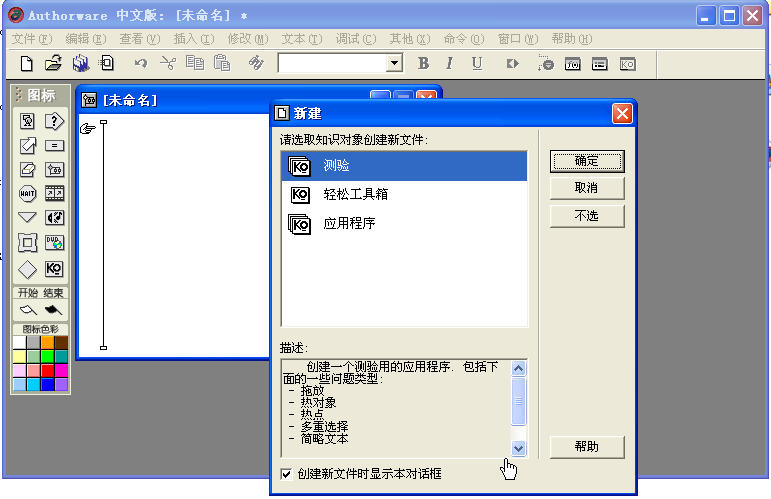Click the New file toolbar icon
The image size is (771, 499).
click(27, 63)
